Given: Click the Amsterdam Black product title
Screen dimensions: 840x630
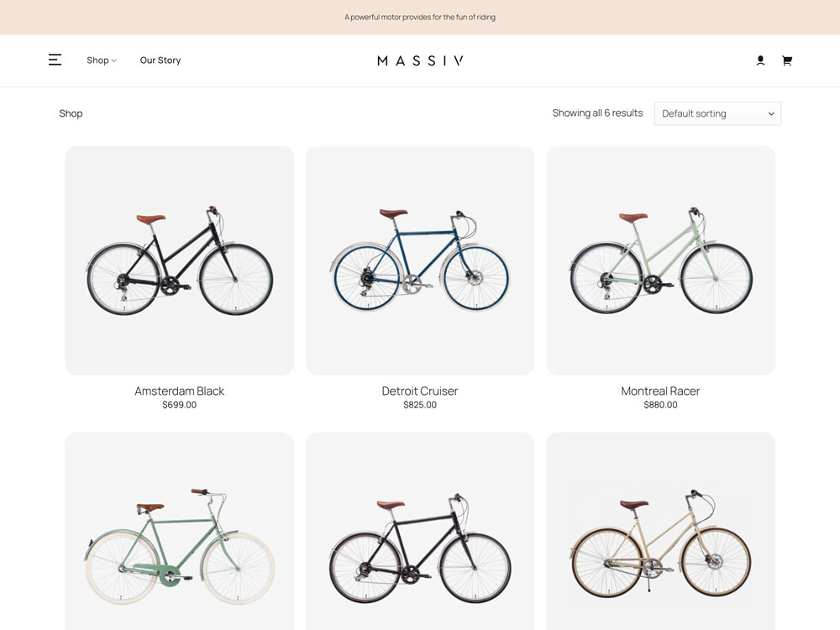Looking at the screenshot, I should coord(180,391).
